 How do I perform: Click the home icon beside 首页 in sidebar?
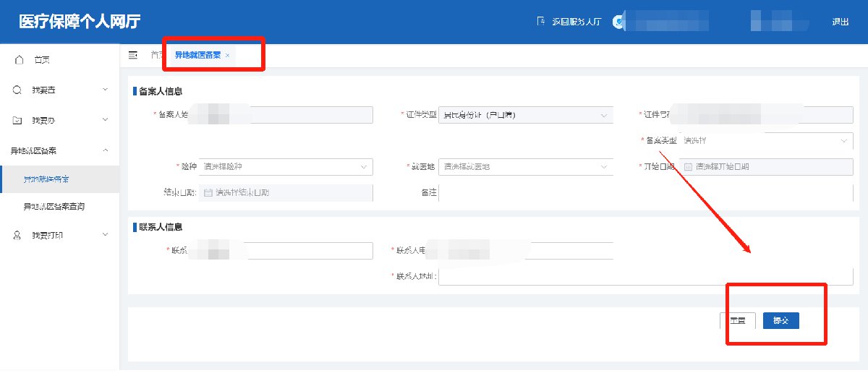(x=19, y=59)
